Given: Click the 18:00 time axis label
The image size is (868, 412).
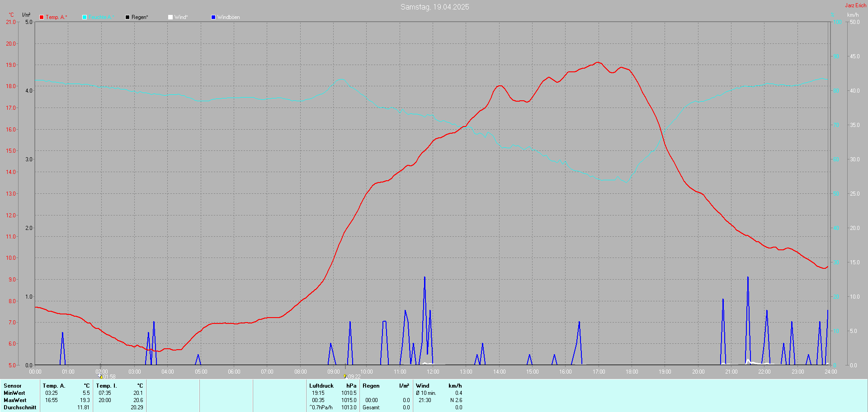Looking at the screenshot, I should pyautogui.click(x=632, y=372).
